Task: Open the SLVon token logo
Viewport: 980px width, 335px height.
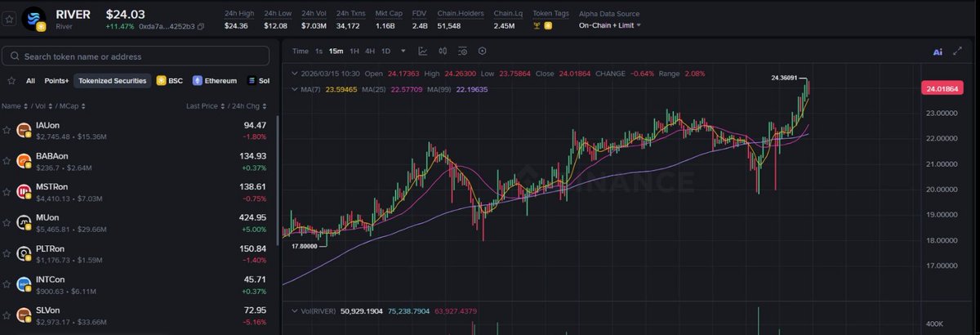Action: [x=24, y=316]
